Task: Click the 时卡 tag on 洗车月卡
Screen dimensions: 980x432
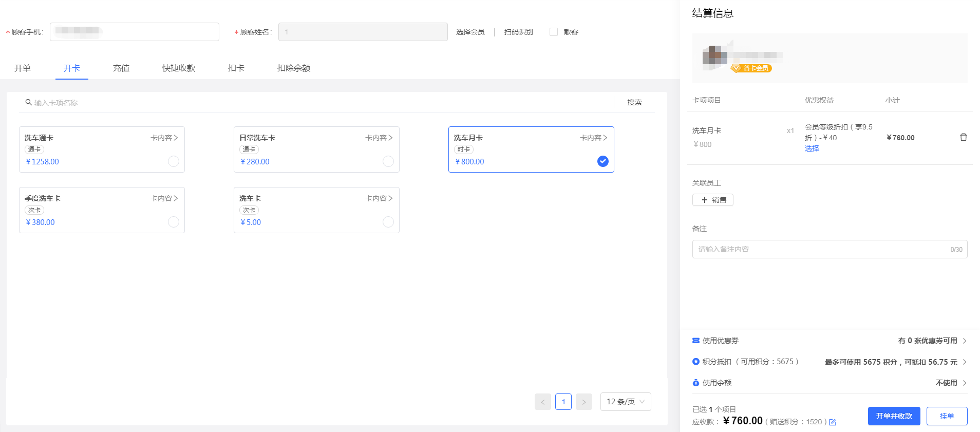Action: point(464,149)
